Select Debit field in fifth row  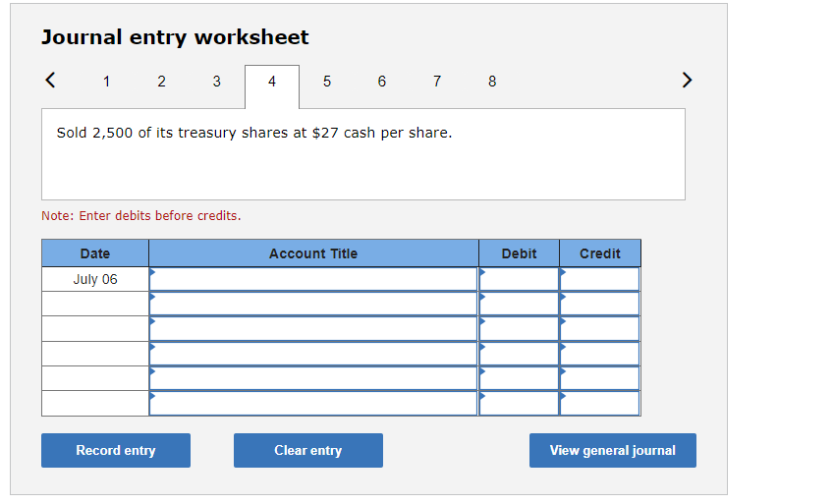[519, 378]
